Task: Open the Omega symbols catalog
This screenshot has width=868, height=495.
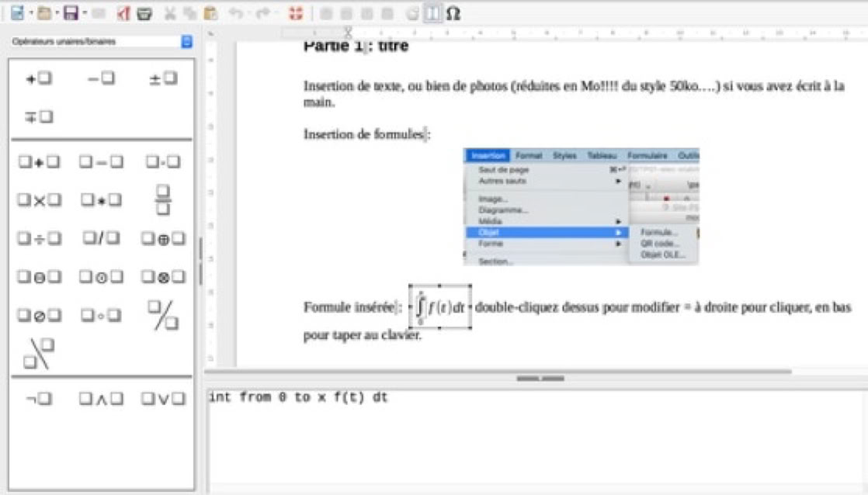Action: [453, 13]
